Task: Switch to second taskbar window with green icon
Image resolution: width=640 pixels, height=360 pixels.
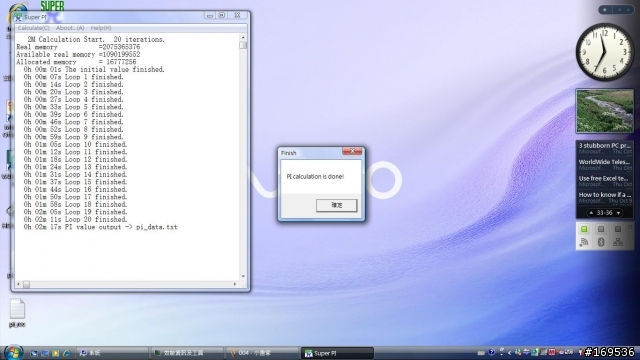Action: pyautogui.click(x=187, y=353)
